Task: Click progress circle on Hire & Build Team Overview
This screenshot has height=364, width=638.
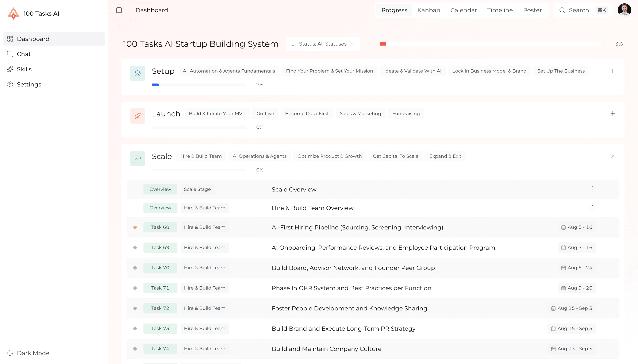Action: pyautogui.click(x=592, y=208)
